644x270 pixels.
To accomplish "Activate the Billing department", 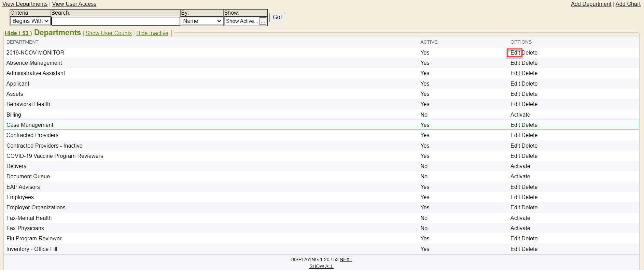I will [x=520, y=115].
